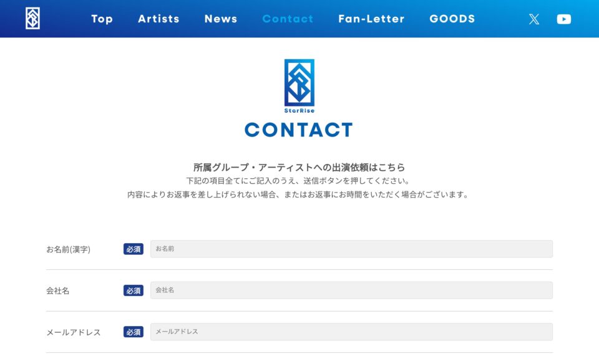Focus the お名前 name input field
The width and height of the screenshot is (599, 364).
click(x=351, y=249)
